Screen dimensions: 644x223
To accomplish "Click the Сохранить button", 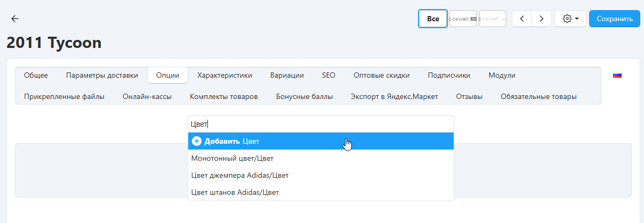I will point(614,19).
